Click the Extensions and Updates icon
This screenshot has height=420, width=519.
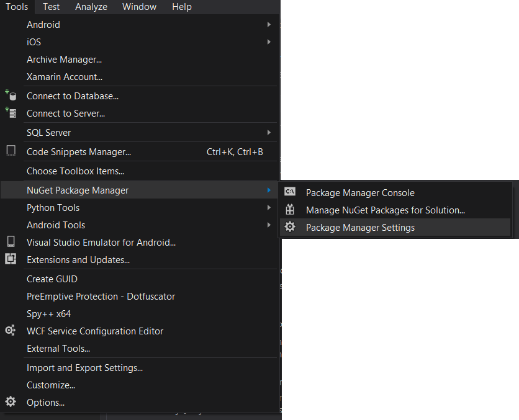point(11,259)
